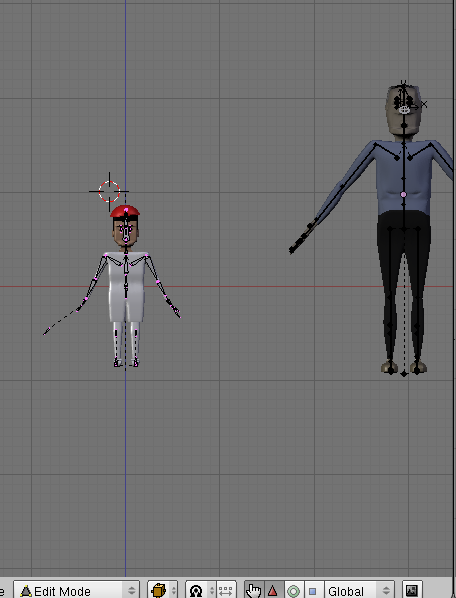
Task: Select the pink hip bone joint on tall character
Action: point(403,195)
